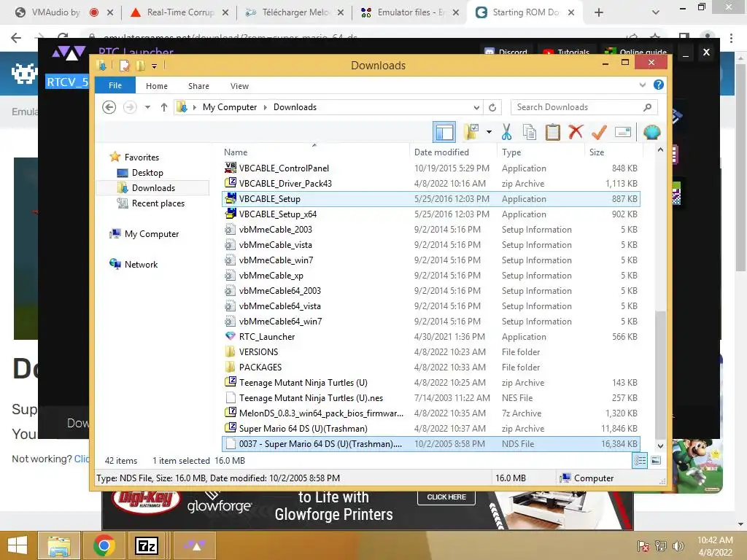The height and width of the screenshot is (560, 747).
Task: Click the Forward navigation arrow in Explorer
Action: 130,107
